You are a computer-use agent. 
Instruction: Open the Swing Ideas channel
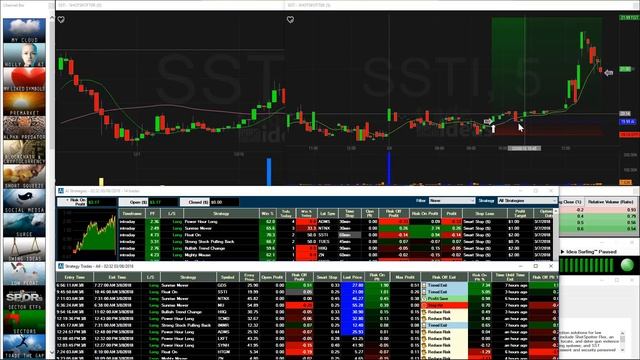(x=24, y=249)
